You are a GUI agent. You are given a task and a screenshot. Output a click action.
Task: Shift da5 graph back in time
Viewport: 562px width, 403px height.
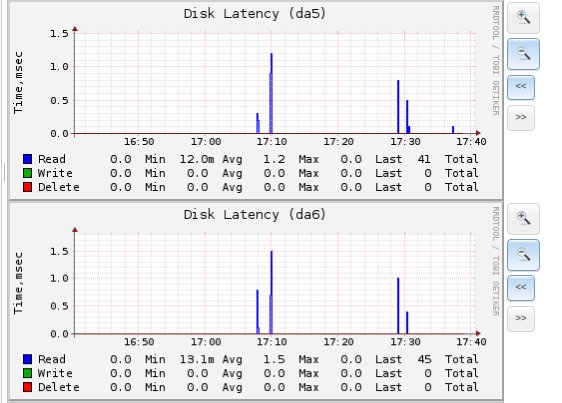pos(521,87)
